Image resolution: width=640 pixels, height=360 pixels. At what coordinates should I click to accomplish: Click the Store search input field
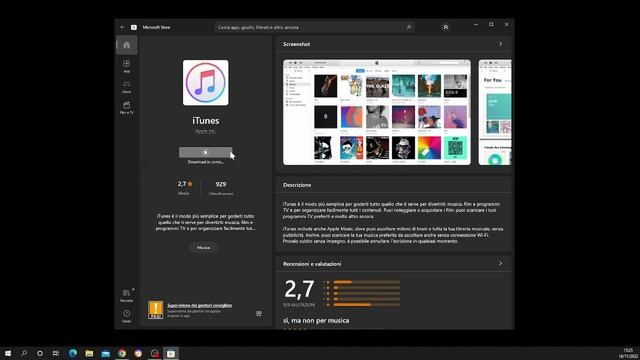[314, 27]
